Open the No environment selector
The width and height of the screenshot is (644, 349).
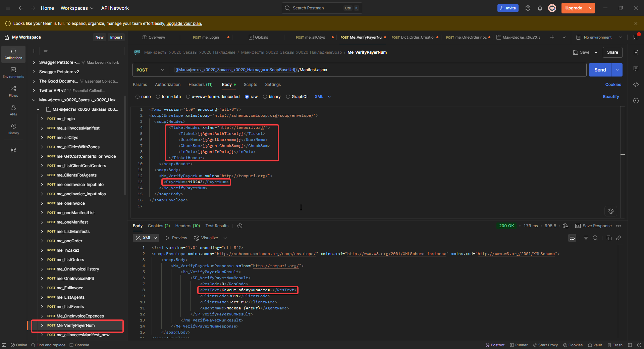(599, 37)
